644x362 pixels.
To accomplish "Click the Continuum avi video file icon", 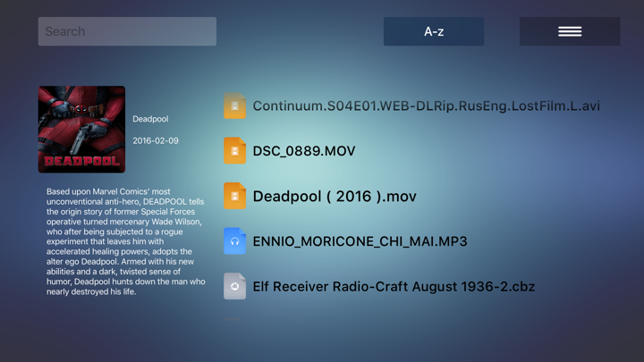I will 234,105.
